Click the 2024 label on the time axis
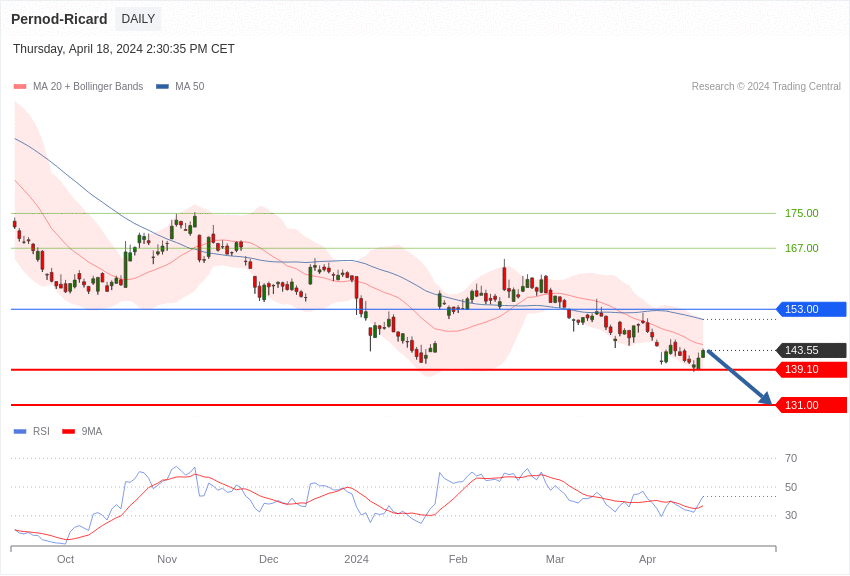 (x=356, y=559)
